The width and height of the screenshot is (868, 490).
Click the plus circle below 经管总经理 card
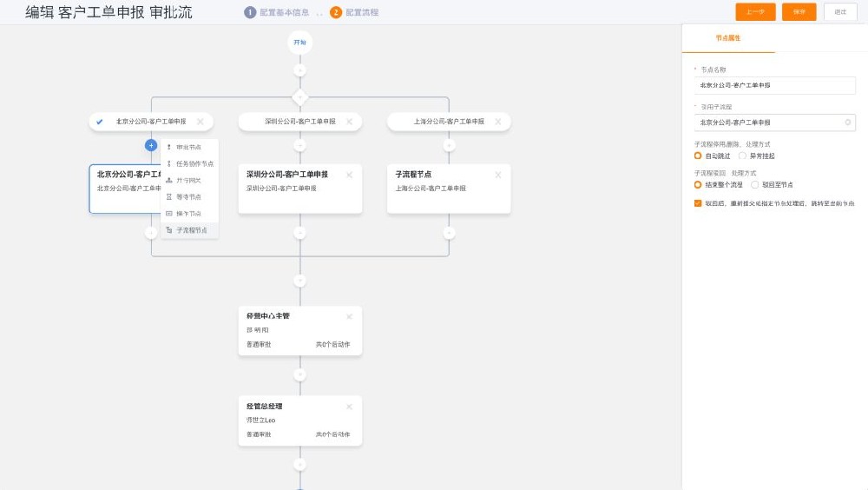300,465
